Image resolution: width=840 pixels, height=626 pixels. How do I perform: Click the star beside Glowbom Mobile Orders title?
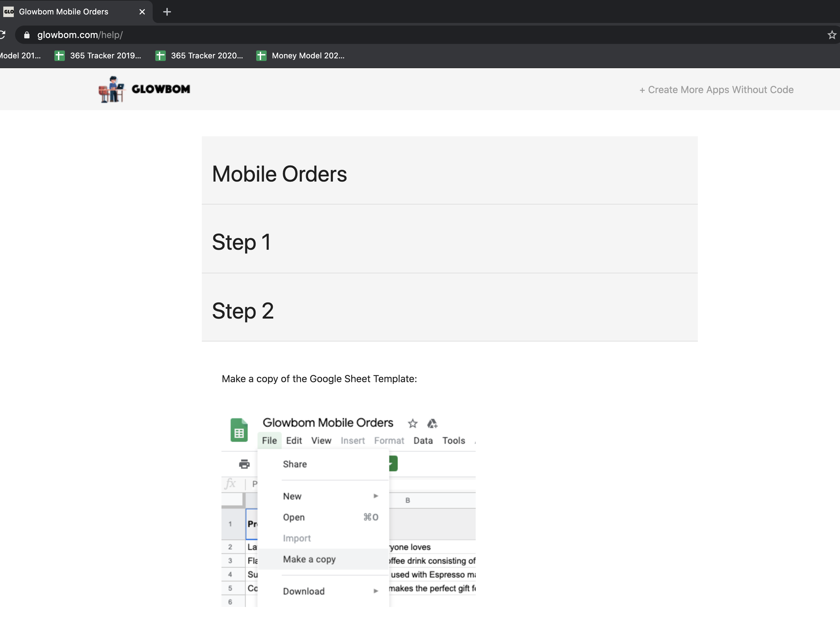[x=412, y=423]
